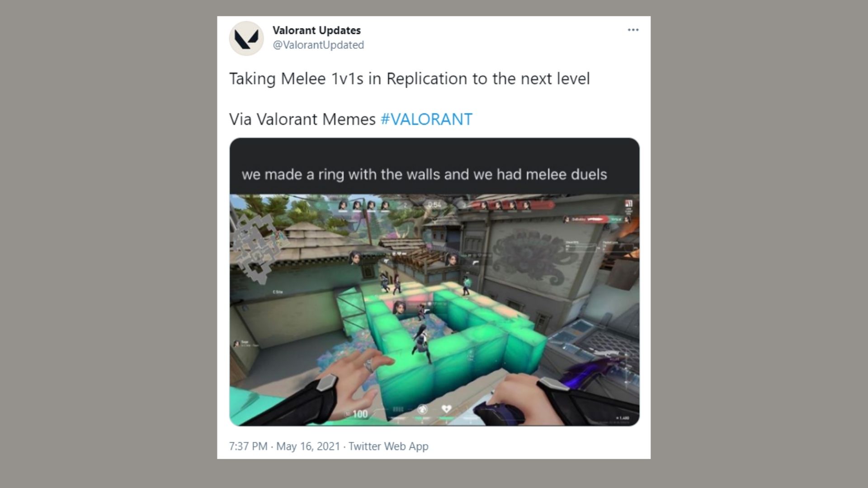Viewport: 868px width, 488px height.
Task: Click the 0:54 round timer in image
Action: [434, 205]
